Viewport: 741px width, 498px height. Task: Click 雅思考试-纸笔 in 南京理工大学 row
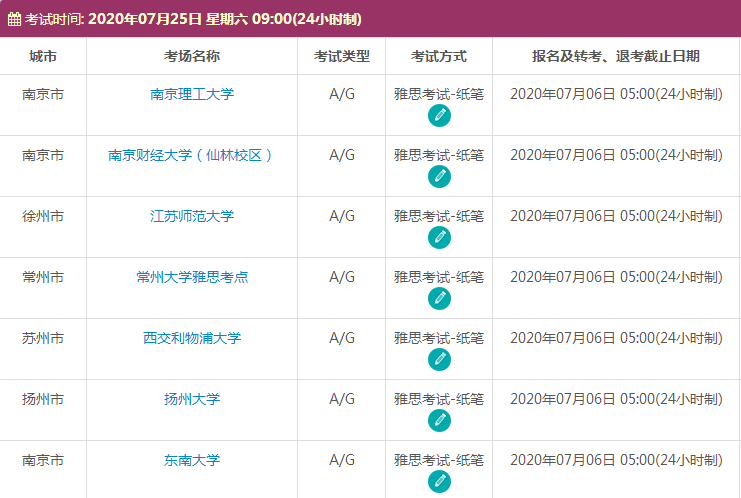click(x=439, y=94)
